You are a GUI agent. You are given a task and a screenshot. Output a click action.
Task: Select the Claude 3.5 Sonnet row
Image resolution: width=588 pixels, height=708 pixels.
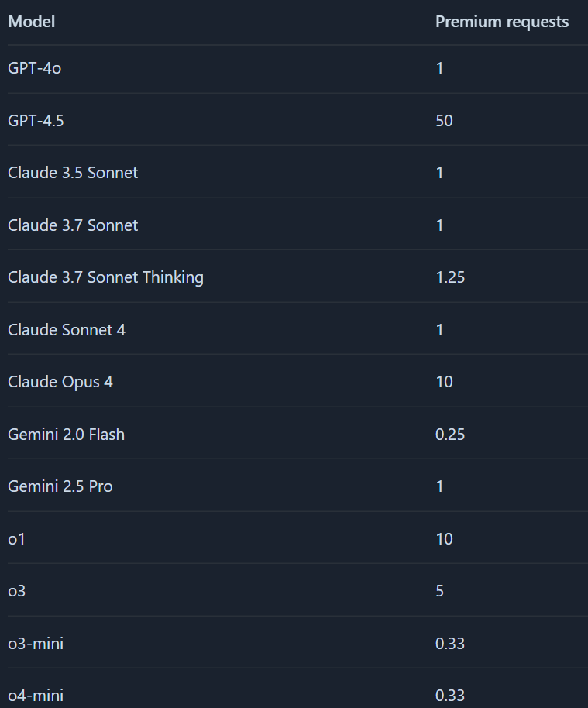(73, 173)
